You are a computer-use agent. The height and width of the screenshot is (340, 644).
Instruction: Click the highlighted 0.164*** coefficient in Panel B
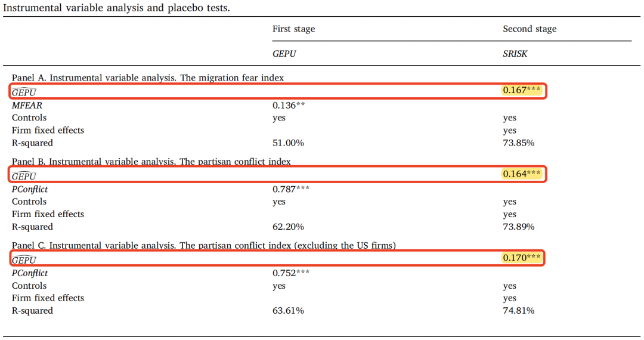coord(522,174)
